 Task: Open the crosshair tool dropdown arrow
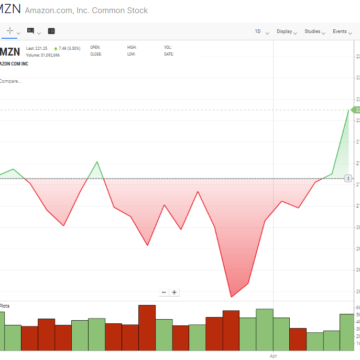point(18,33)
